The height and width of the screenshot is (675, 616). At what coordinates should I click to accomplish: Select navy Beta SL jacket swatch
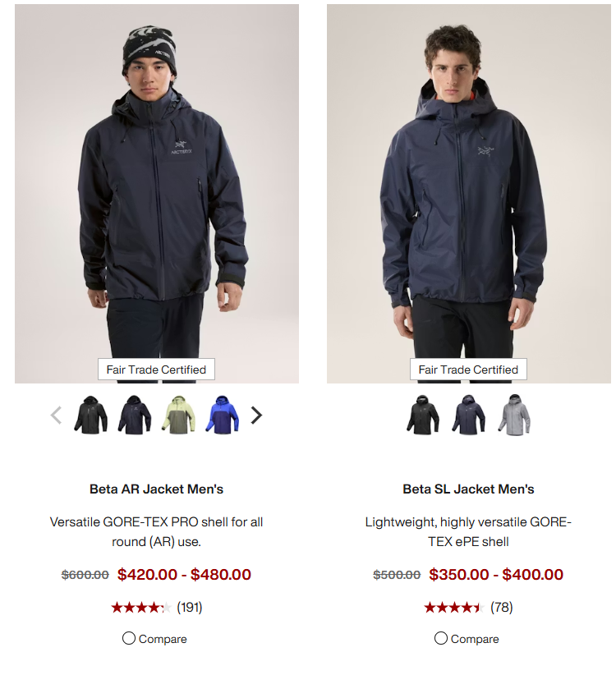(469, 415)
